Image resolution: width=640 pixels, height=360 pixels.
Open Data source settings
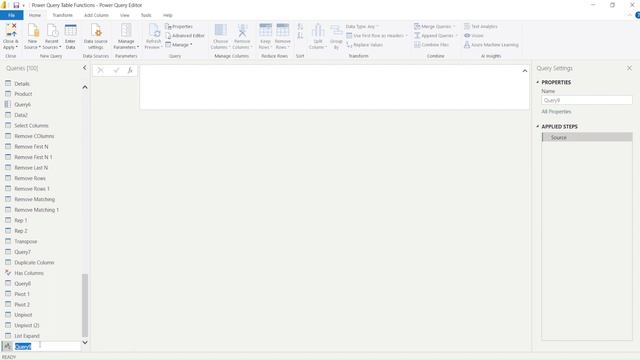point(96,36)
